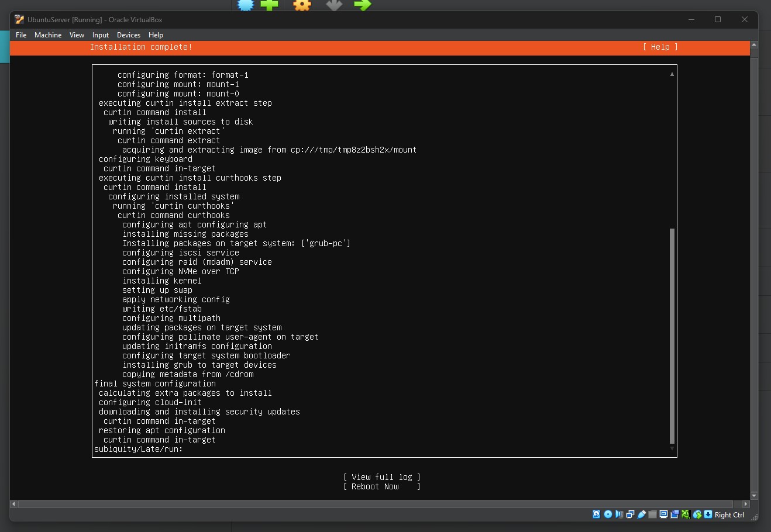Screen dimensions: 771x532
Task: Click the horizontal scrollbar right arrow
Action: coord(745,504)
